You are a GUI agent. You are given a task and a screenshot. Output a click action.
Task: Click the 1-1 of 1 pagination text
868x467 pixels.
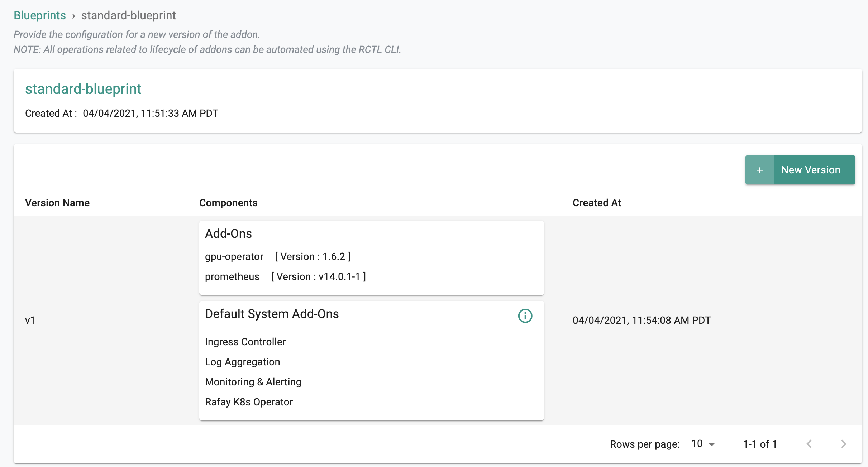(x=760, y=444)
